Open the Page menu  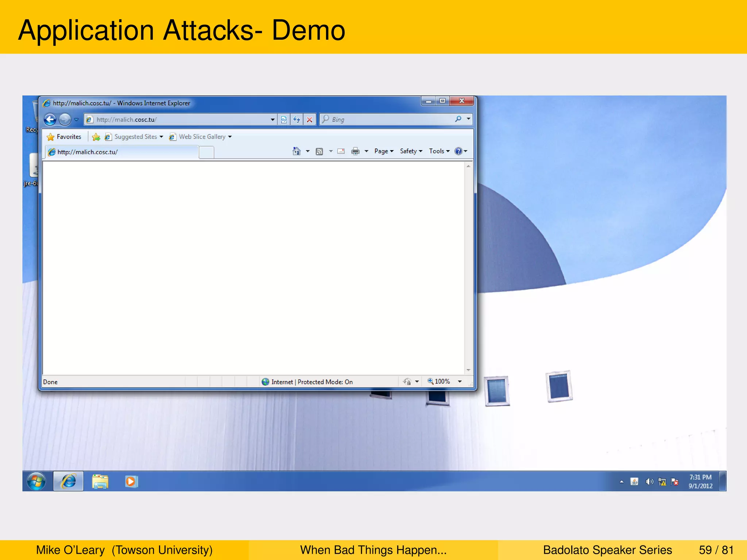coord(384,151)
